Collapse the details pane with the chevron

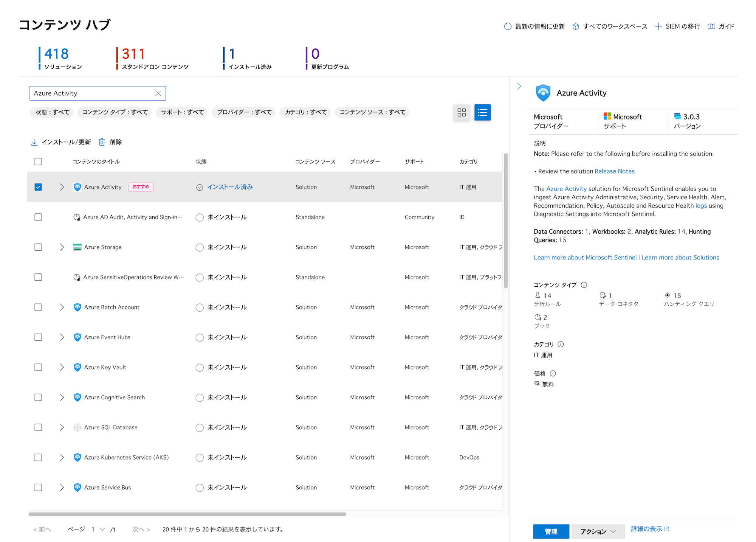tap(519, 87)
